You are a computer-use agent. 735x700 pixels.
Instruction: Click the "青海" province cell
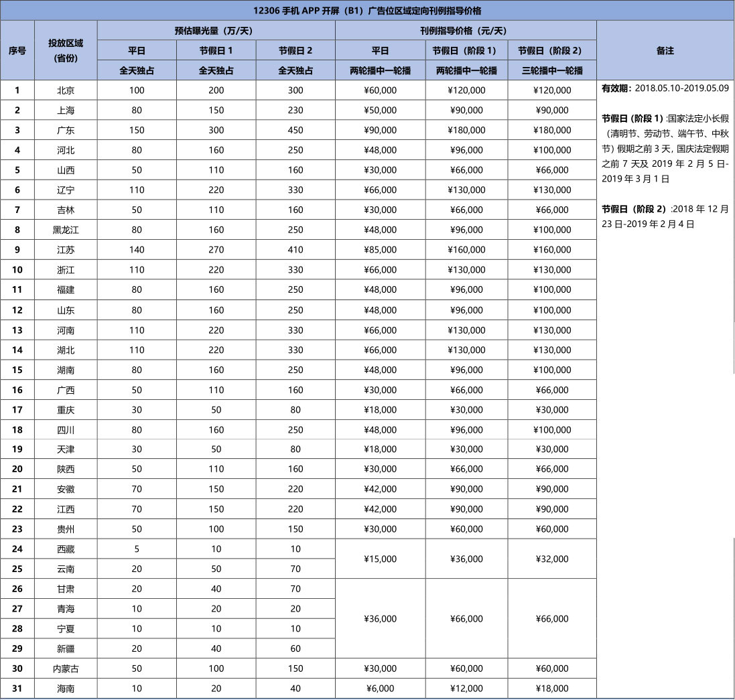coord(66,609)
